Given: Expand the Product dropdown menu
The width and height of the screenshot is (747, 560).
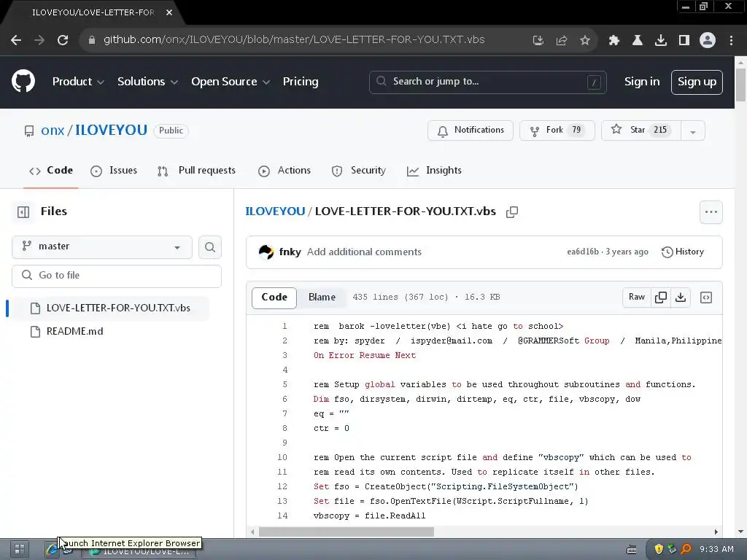Looking at the screenshot, I should (x=78, y=82).
